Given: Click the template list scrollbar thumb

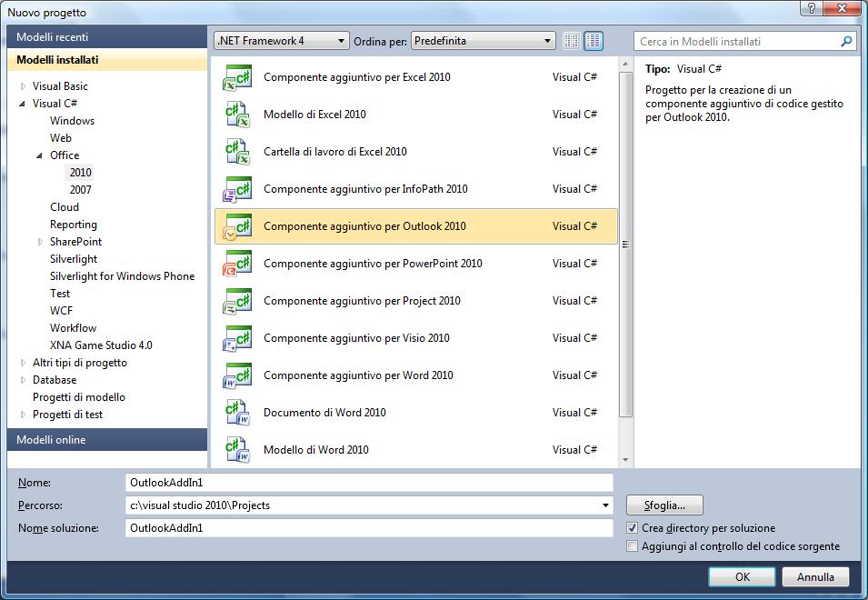Looking at the screenshot, I should [x=625, y=245].
